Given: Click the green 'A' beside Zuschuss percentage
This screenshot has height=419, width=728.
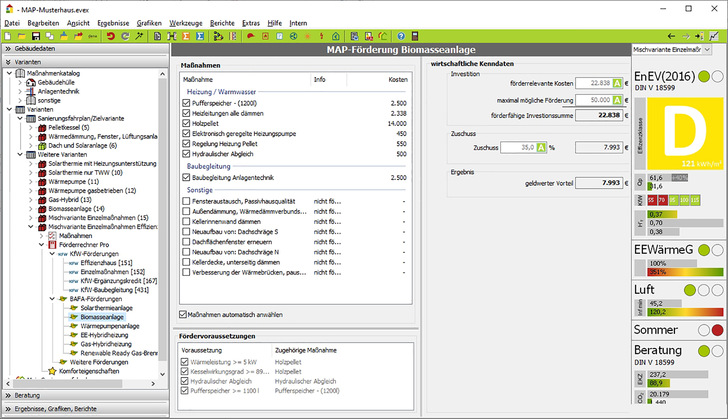Looking at the screenshot, I should click(x=541, y=146).
